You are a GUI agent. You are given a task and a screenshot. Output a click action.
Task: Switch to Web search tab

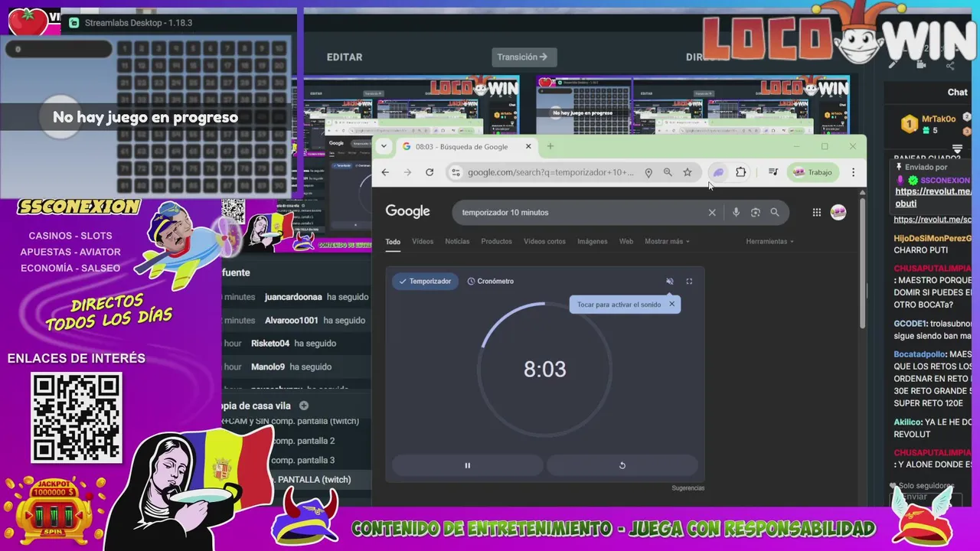pyautogui.click(x=626, y=241)
